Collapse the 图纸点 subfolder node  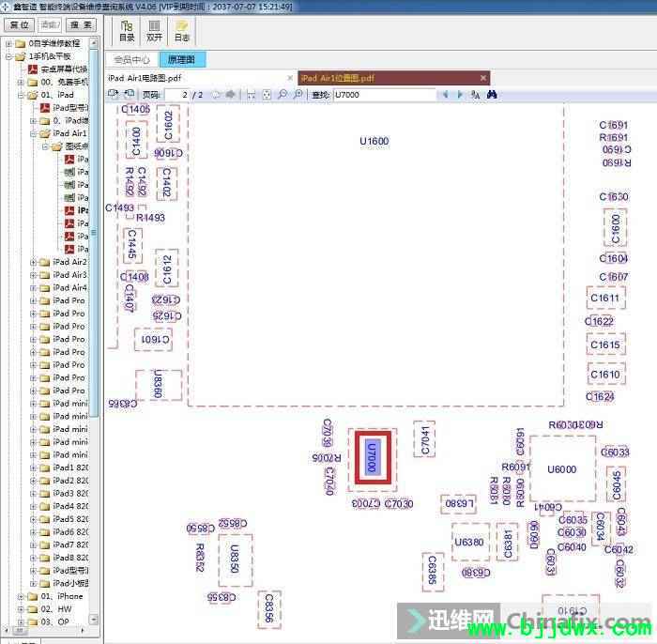click(x=45, y=146)
